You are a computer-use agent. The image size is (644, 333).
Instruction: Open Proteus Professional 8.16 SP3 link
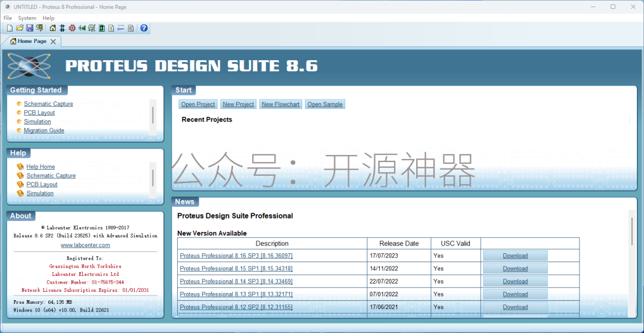point(236,256)
